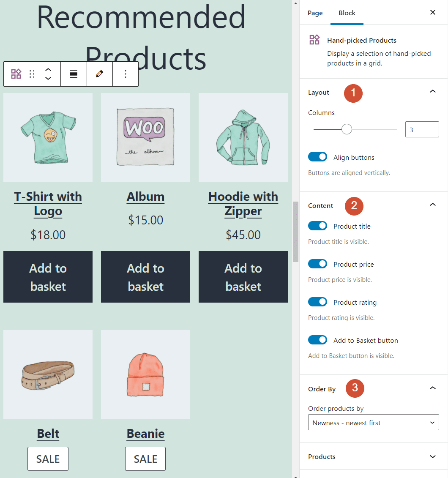Move the block up using the up arrow
Viewport: 448px width, 478px height.
click(48, 68)
